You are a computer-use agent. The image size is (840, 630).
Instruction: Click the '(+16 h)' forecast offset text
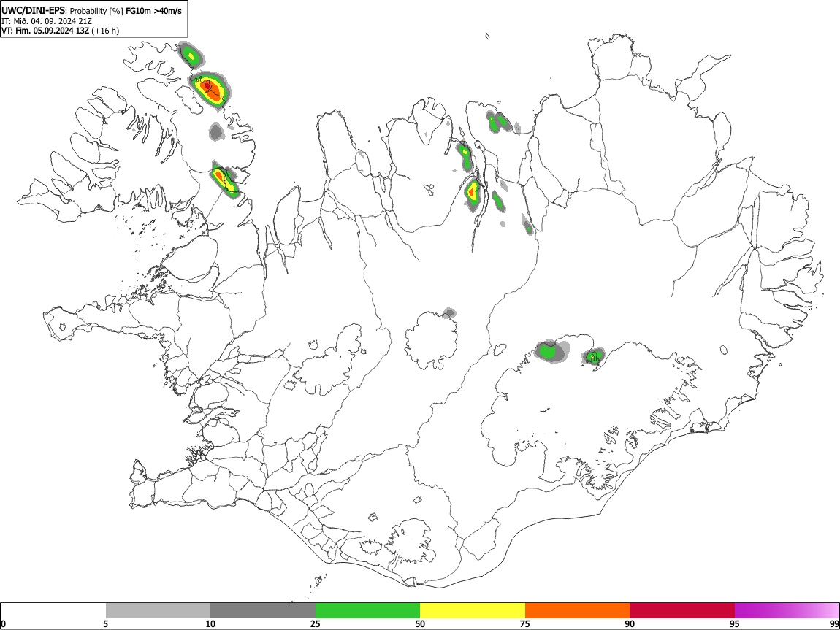[105, 31]
